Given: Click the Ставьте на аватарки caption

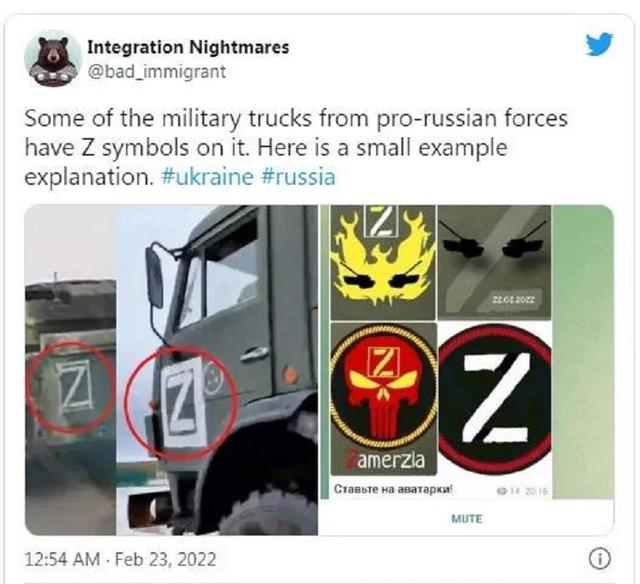Looking at the screenshot, I should (393, 489).
